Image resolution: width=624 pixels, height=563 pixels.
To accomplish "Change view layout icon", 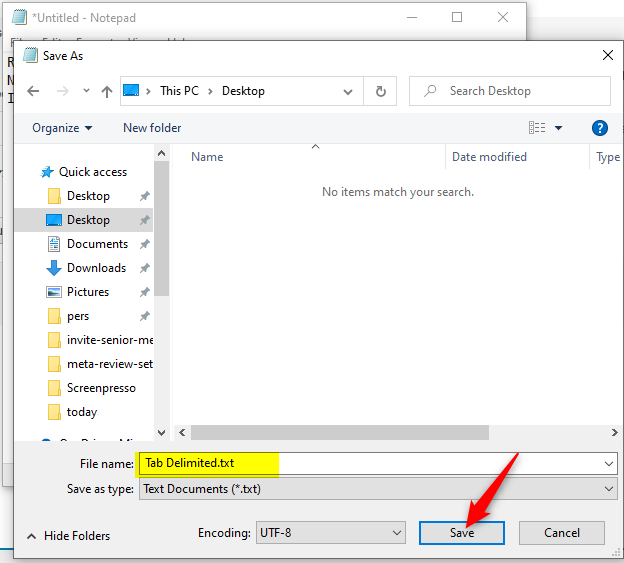I will pos(537,128).
